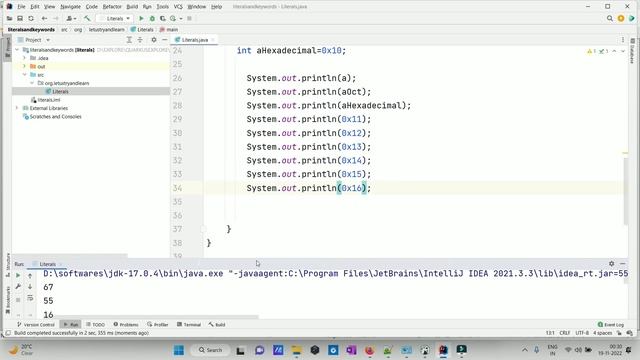The height and width of the screenshot is (360, 640).
Task: Open the Run configurations dropdown Literals
Action: pyautogui.click(x=115, y=18)
